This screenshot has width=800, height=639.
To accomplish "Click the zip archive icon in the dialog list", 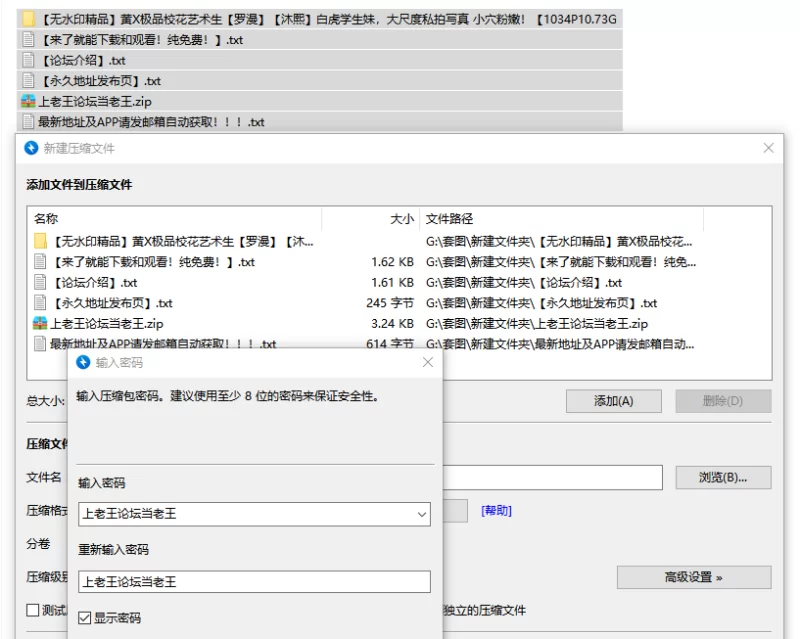I will pos(40,324).
